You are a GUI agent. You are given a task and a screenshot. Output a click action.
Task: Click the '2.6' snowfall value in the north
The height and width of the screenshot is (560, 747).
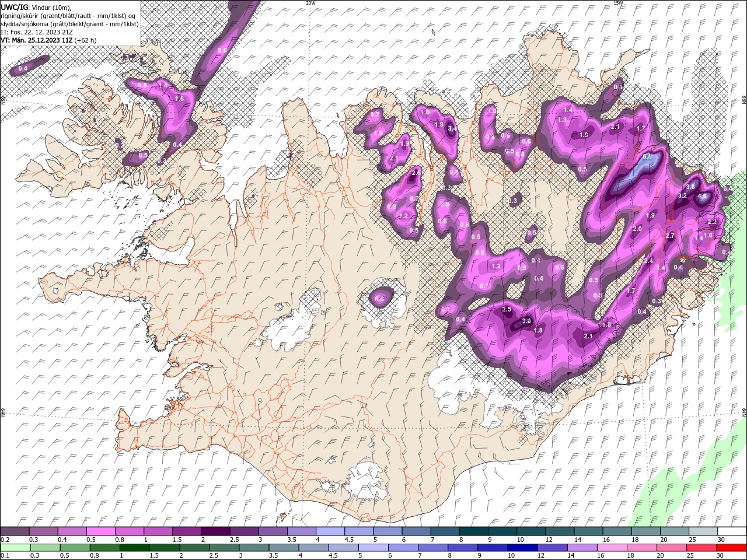coord(416,173)
